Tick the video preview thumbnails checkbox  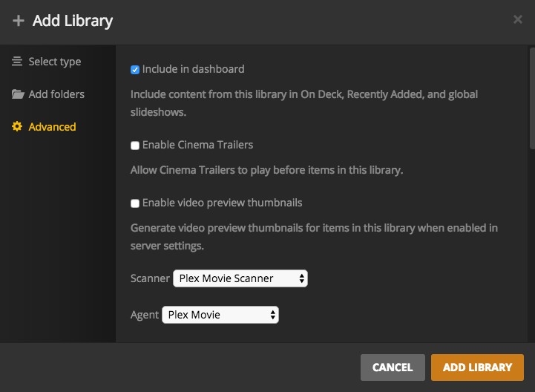(x=135, y=203)
